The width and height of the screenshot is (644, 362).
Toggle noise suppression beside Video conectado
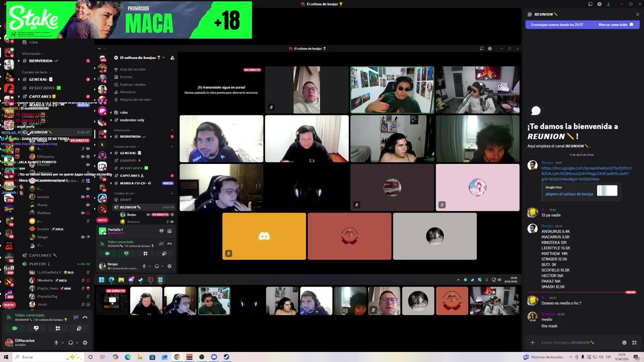[x=76, y=317]
